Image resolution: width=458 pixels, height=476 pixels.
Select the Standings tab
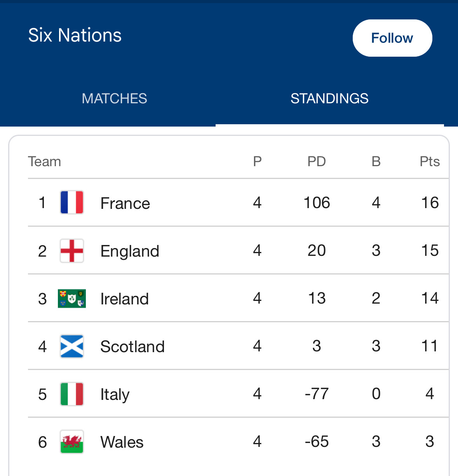329,99
